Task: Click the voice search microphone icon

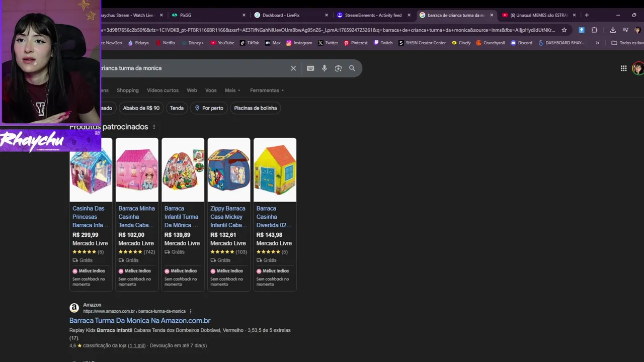Action: tap(325, 68)
